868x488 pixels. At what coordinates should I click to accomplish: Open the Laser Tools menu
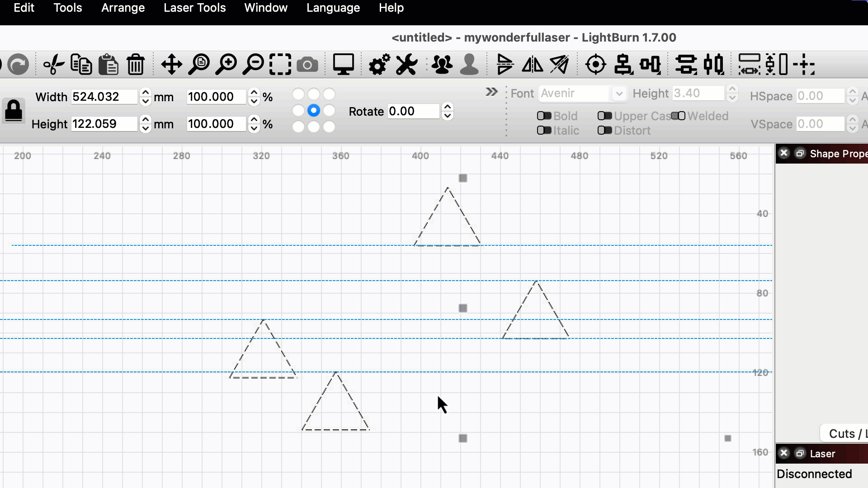click(x=194, y=8)
